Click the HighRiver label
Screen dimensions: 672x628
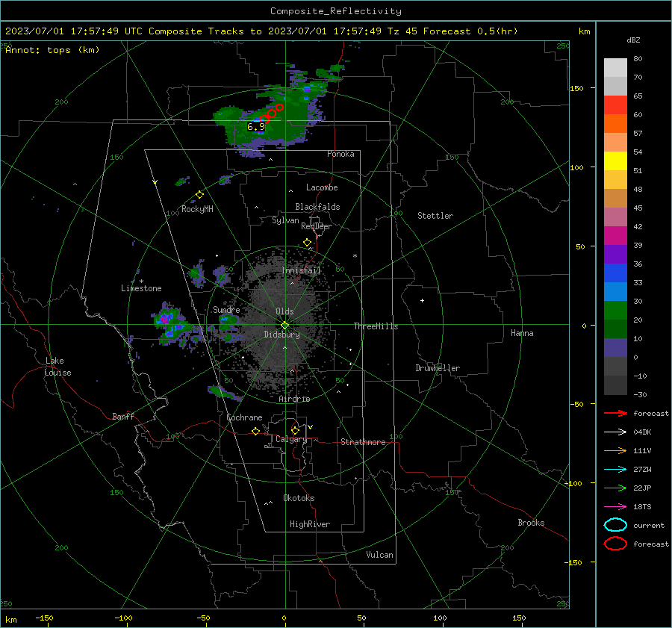[x=310, y=524]
